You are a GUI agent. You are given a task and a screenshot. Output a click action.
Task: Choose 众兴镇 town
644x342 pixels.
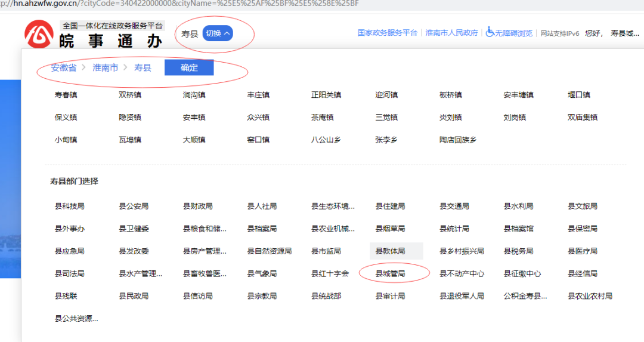tap(258, 118)
